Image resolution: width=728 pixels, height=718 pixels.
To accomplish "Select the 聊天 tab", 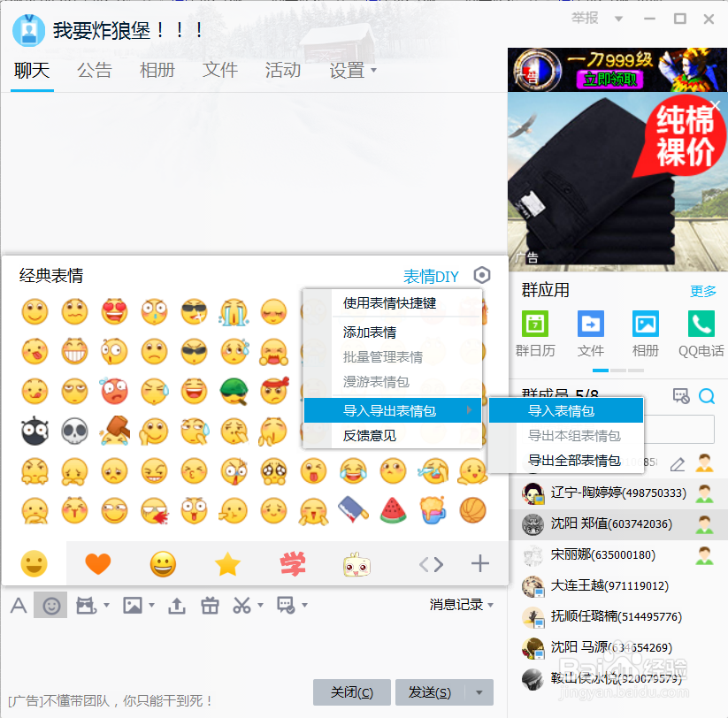I will point(32,71).
